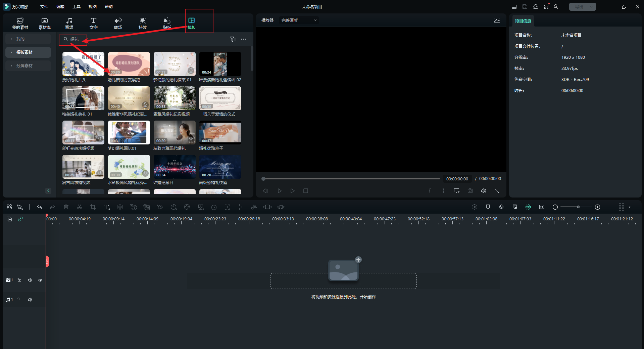Open the playback quality 完整画质 dropdown
Screen dimensions: 644x349
(x=299, y=20)
